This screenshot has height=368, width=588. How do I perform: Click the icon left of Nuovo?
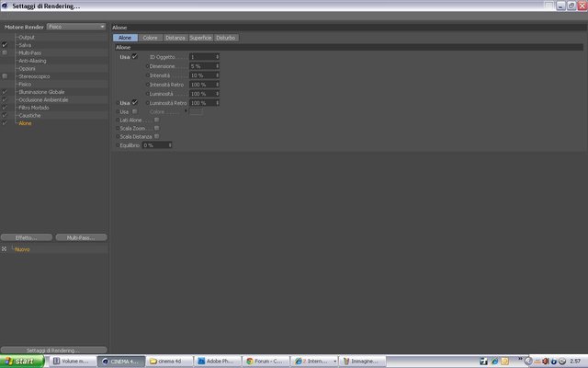pos(4,249)
